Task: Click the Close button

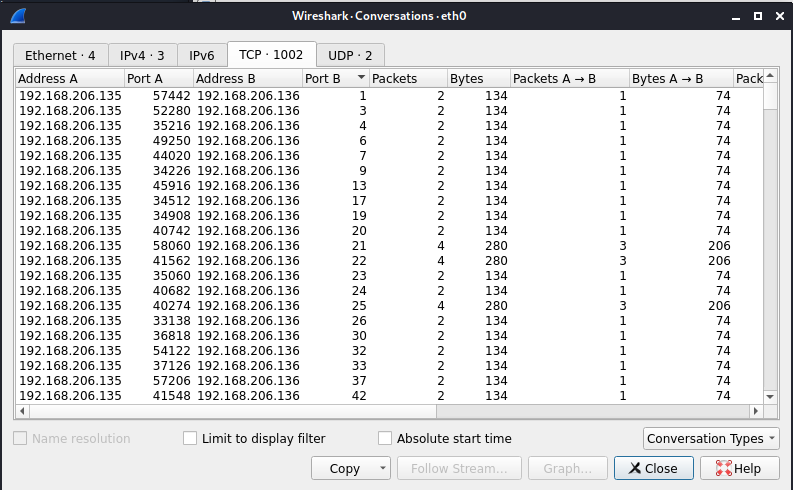Action: click(x=653, y=469)
